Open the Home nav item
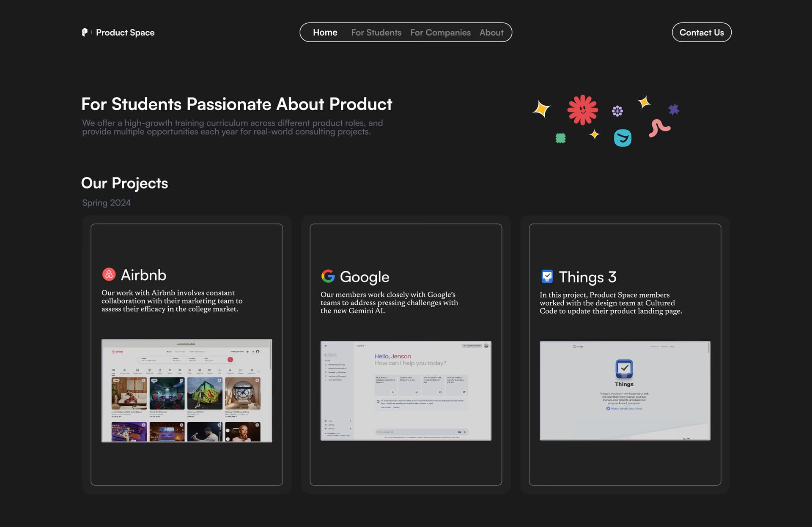This screenshot has height=527, width=812. [x=325, y=33]
